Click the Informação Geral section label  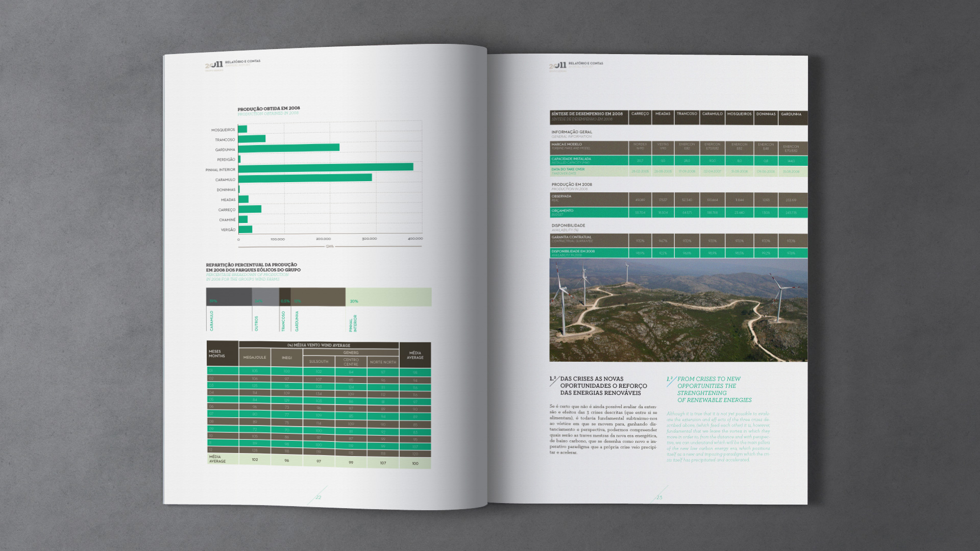click(572, 132)
